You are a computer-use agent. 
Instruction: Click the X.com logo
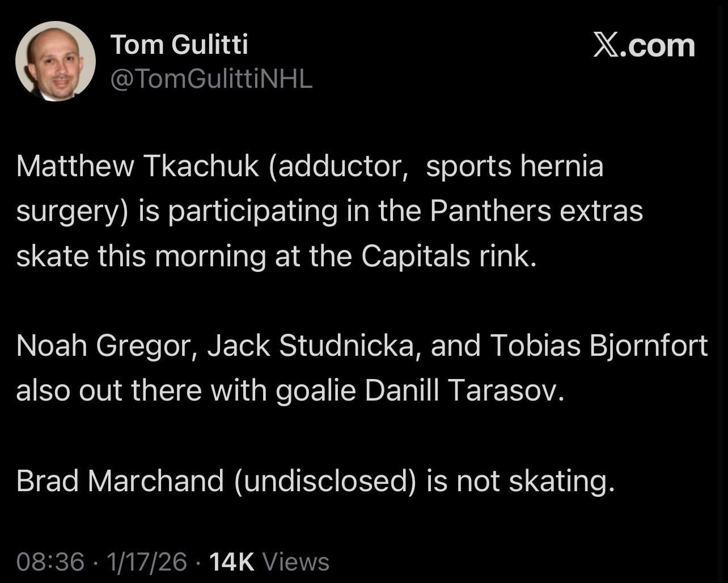pyautogui.click(x=644, y=46)
